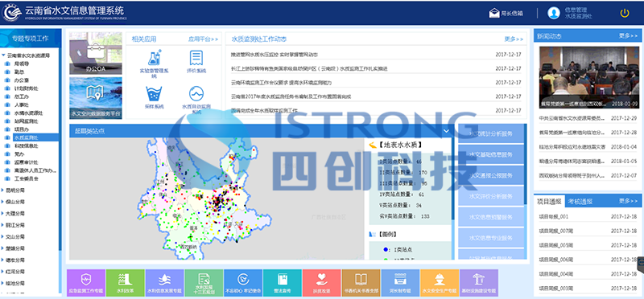Image resolution: width=644 pixels, height=299 pixels.
Task: Open the 超III类站点 panel dropdown chevron
Action: pos(447,131)
